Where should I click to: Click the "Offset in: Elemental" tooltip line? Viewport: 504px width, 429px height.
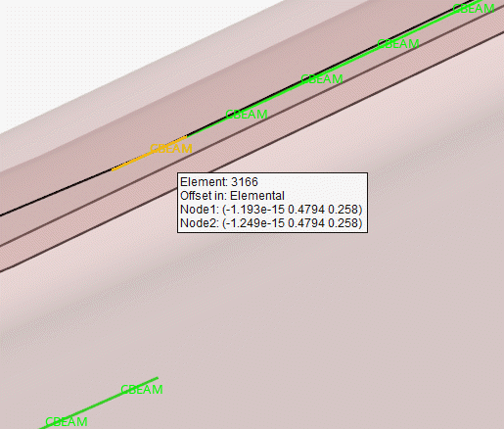[232, 196]
